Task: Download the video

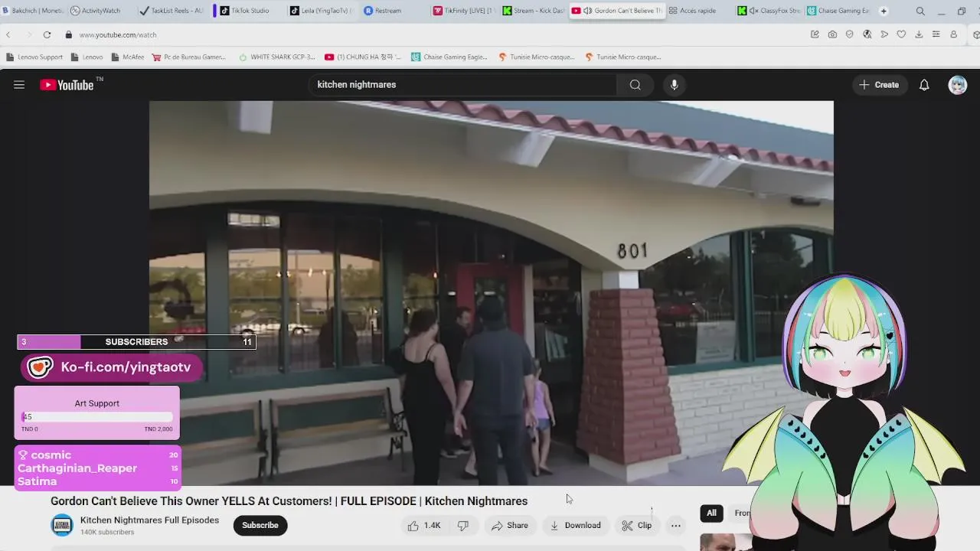Action: 575,526
